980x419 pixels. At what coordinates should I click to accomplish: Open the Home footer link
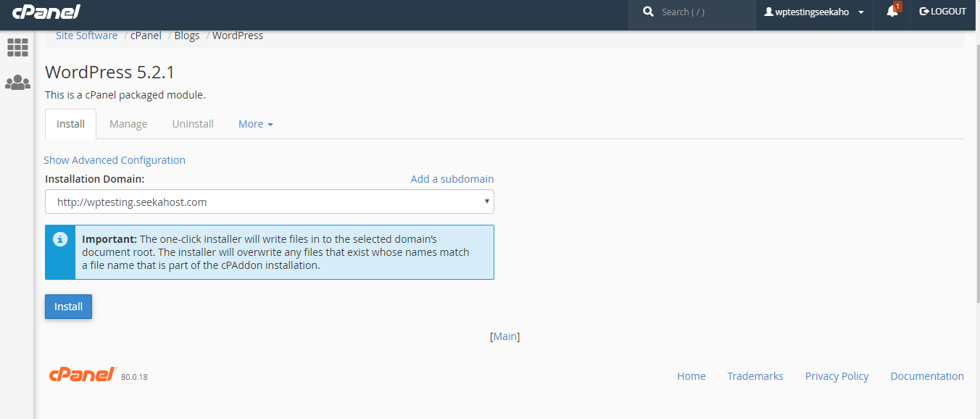pyautogui.click(x=692, y=376)
